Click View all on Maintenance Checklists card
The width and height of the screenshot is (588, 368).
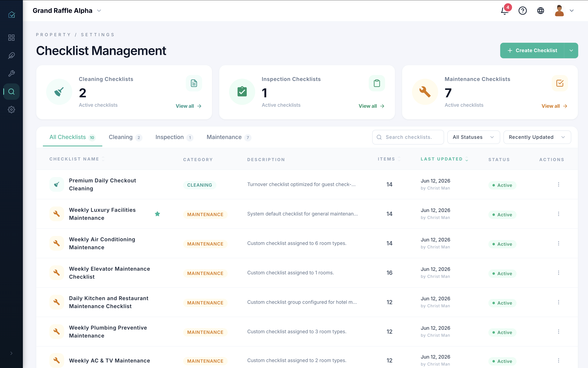click(555, 106)
